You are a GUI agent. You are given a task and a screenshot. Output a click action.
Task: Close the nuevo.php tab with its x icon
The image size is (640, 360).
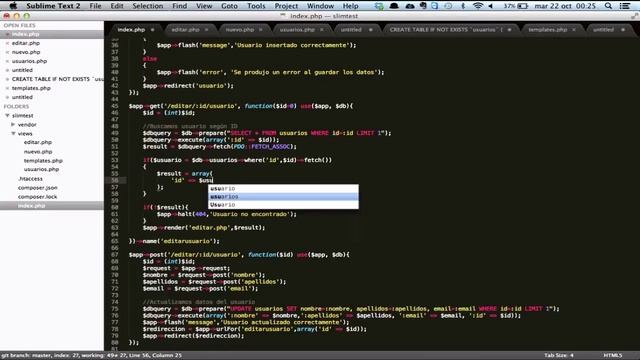click(260, 29)
